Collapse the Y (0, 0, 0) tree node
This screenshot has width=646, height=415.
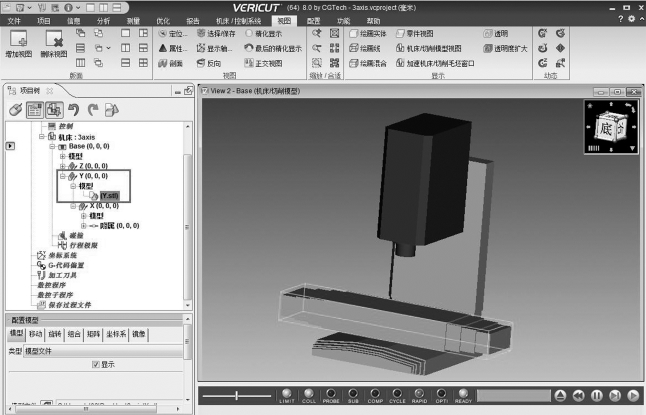[62, 176]
